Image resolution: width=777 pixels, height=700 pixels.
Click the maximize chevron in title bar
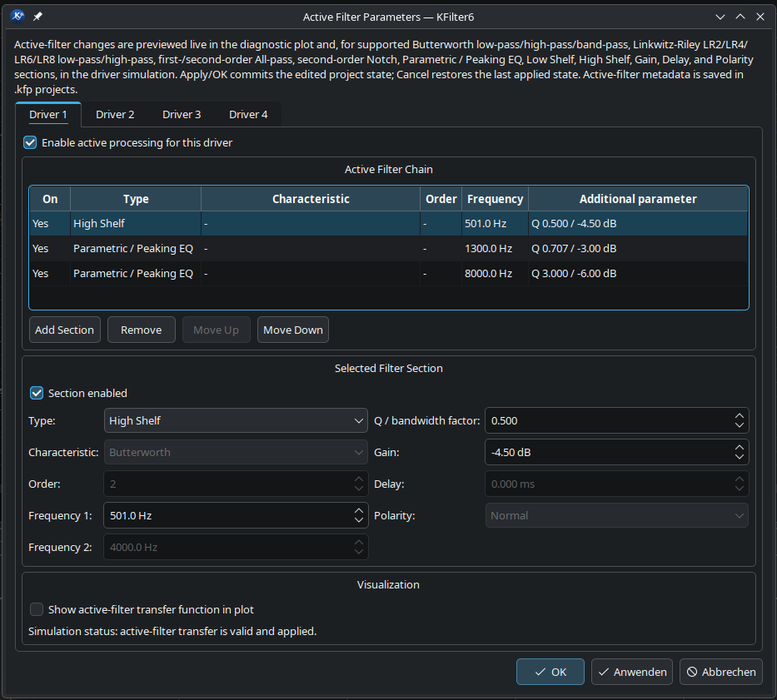click(x=740, y=17)
